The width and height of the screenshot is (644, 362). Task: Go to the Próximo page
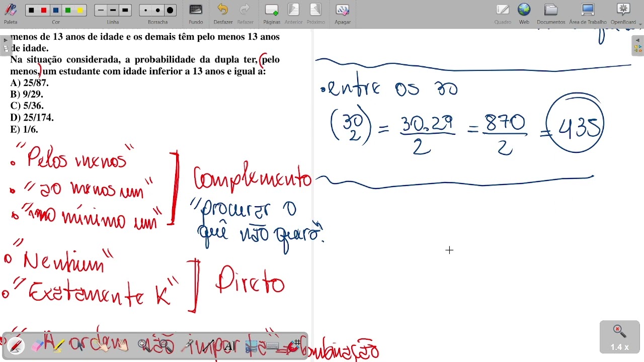[x=316, y=14]
